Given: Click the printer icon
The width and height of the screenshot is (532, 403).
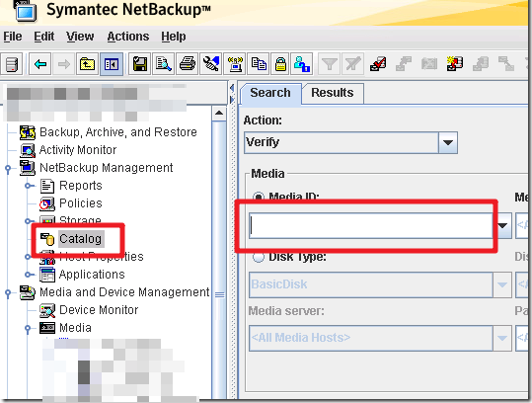Looking at the screenshot, I should click(188, 64).
